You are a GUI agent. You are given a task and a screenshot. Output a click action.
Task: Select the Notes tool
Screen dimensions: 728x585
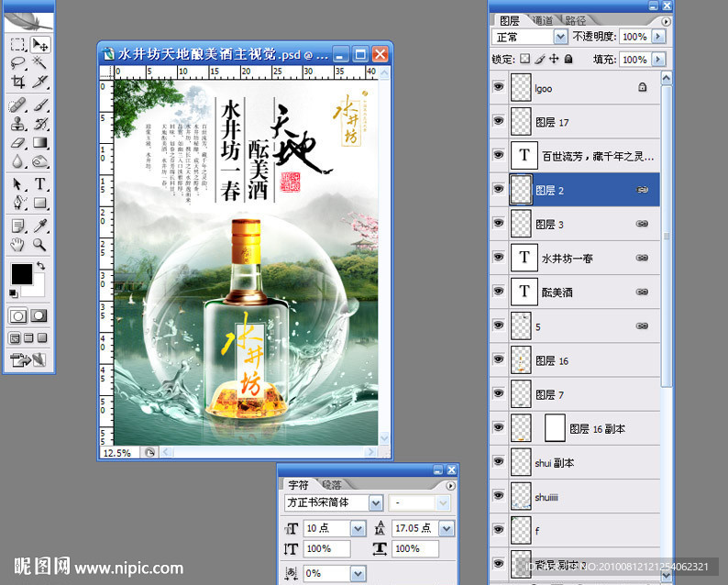(17, 226)
